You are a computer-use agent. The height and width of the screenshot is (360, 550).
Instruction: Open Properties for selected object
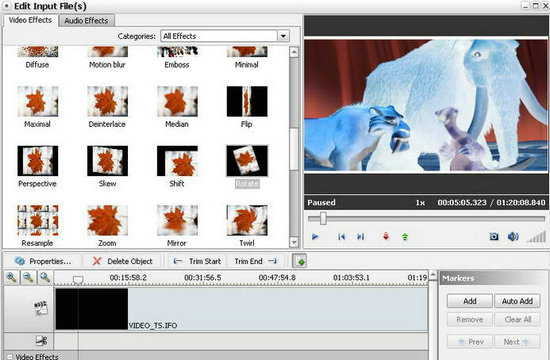coord(43,261)
